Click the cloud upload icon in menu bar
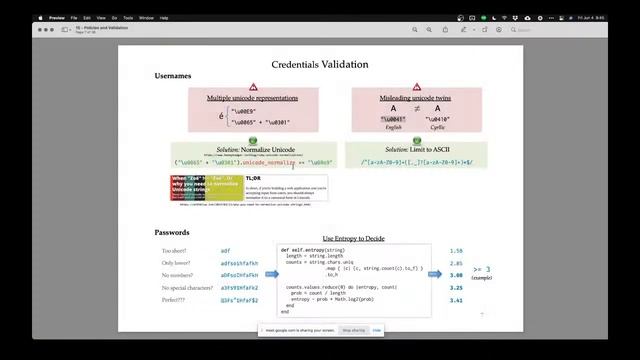Image resolution: width=640 pixels, height=360 pixels. click(527, 18)
